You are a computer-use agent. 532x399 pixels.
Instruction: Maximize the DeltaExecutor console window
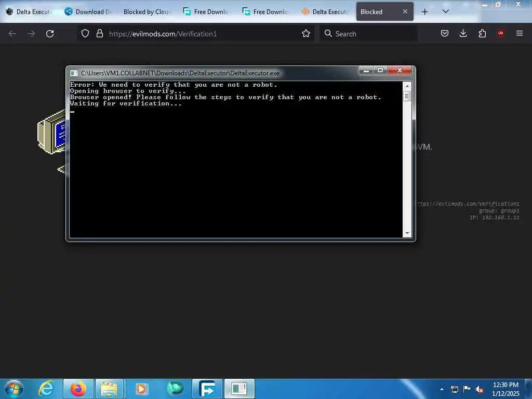coord(380,70)
